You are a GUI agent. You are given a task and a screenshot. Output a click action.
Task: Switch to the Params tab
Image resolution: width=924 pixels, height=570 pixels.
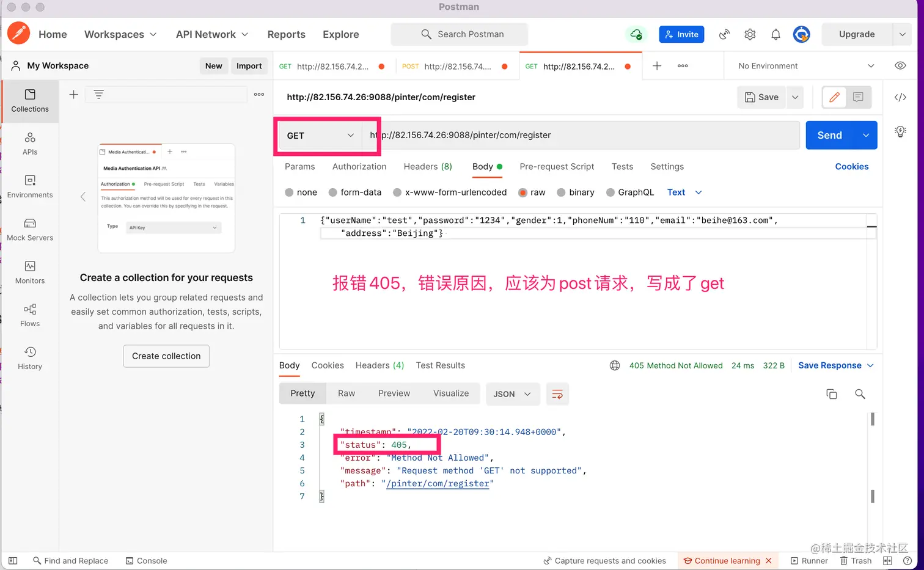(299, 167)
